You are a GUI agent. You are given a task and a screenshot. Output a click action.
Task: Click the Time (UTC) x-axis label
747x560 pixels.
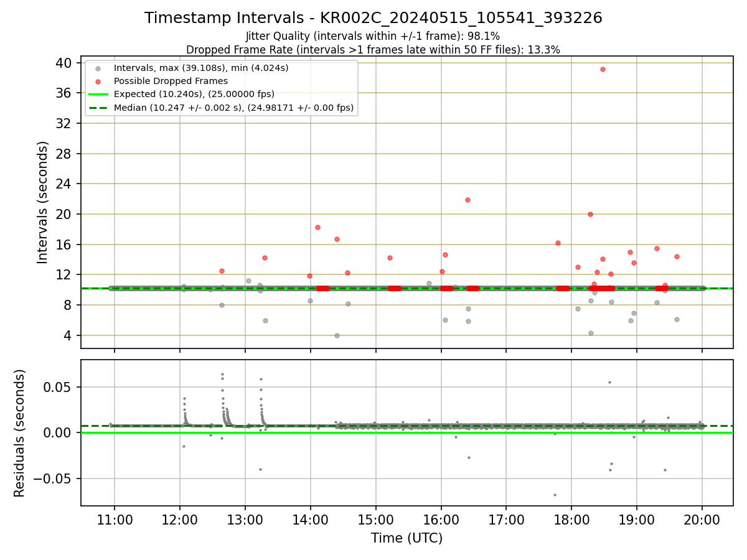tap(406, 538)
